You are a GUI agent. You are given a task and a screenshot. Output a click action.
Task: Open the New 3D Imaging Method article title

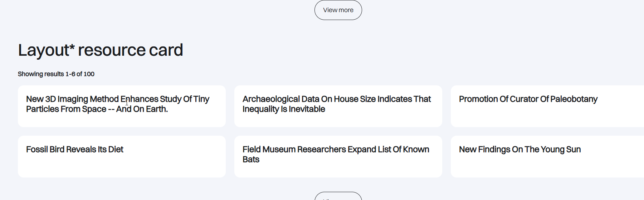click(x=117, y=99)
